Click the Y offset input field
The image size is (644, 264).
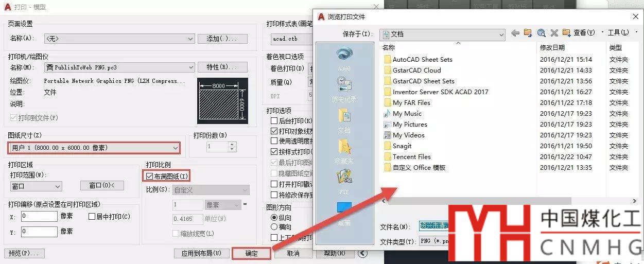pyautogui.click(x=39, y=232)
